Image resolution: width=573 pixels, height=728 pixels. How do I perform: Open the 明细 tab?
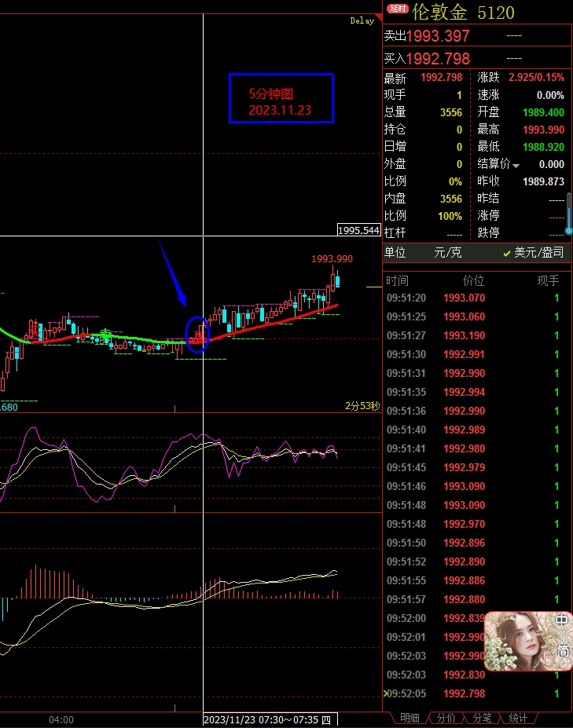click(410, 718)
